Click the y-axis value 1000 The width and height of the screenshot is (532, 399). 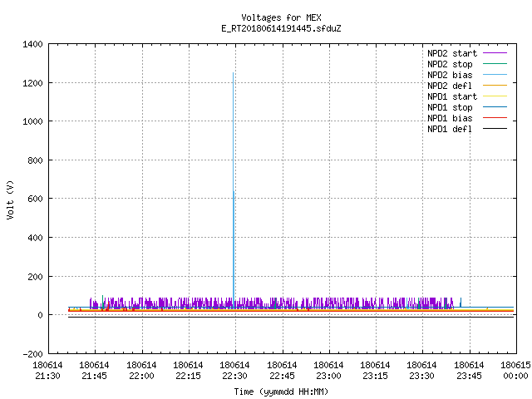coord(32,121)
